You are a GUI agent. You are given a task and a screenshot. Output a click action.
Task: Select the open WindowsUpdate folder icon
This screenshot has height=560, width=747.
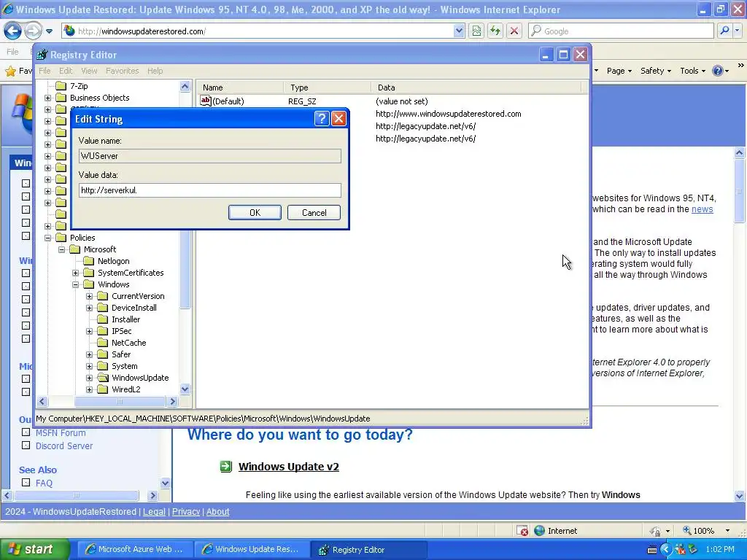coord(103,378)
